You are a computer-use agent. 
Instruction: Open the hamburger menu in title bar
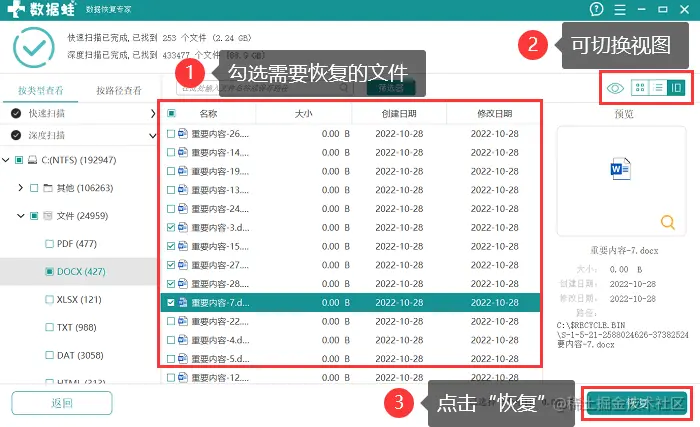coord(620,9)
